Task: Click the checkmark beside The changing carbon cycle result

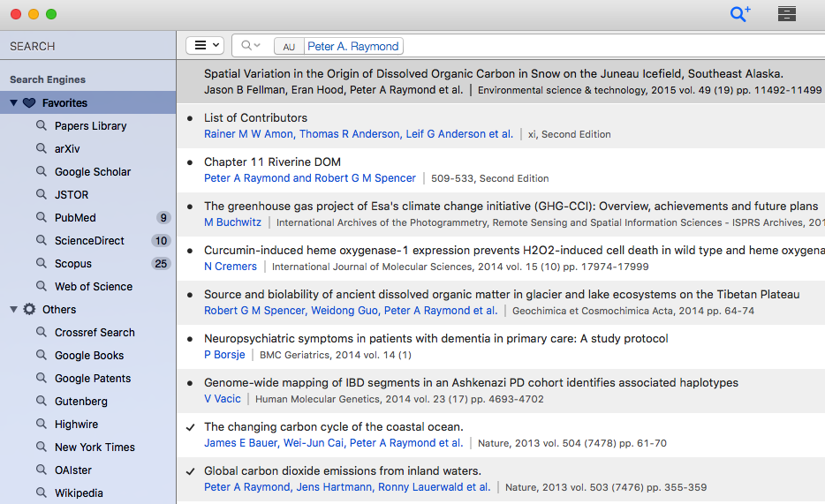Action: [x=191, y=427]
